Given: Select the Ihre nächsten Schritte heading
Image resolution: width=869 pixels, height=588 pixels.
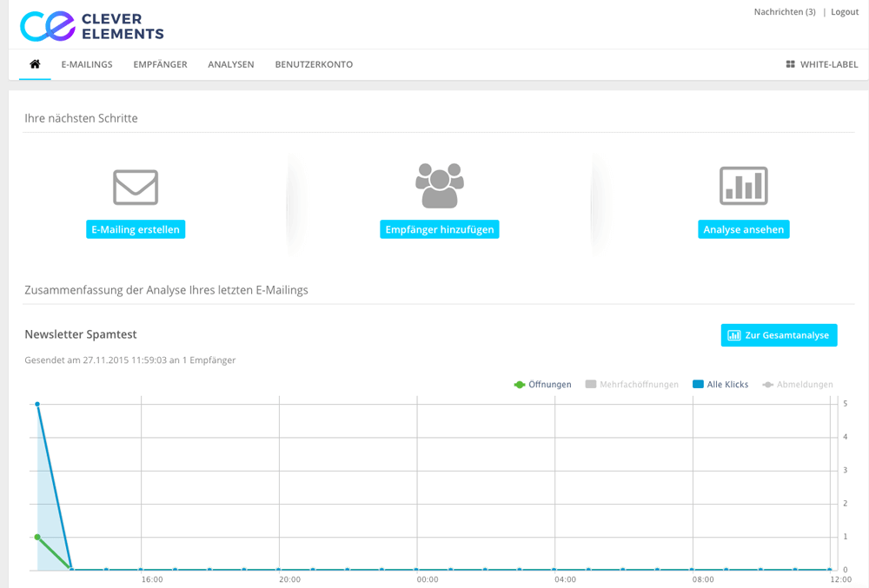Looking at the screenshot, I should click(81, 118).
